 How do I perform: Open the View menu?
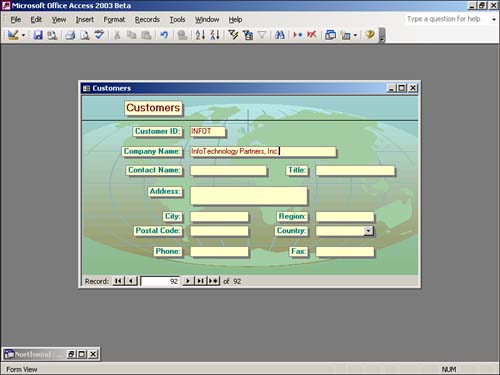pyautogui.click(x=59, y=20)
